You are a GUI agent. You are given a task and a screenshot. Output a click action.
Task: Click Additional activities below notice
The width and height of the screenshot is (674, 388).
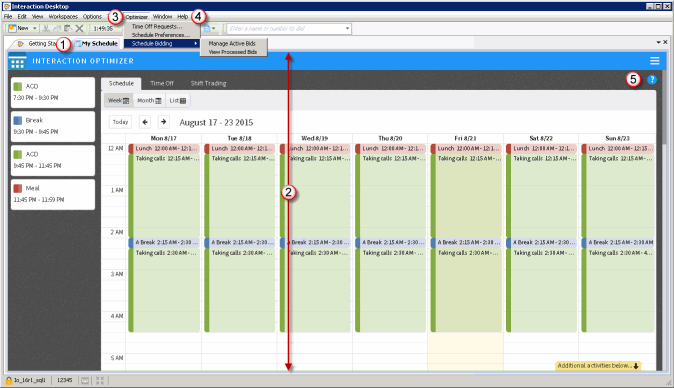coord(598,366)
